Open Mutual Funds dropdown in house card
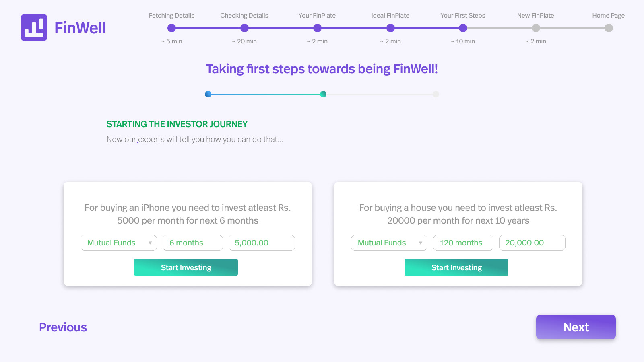Image resolution: width=644 pixels, height=362 pixels. click(389, 243)
